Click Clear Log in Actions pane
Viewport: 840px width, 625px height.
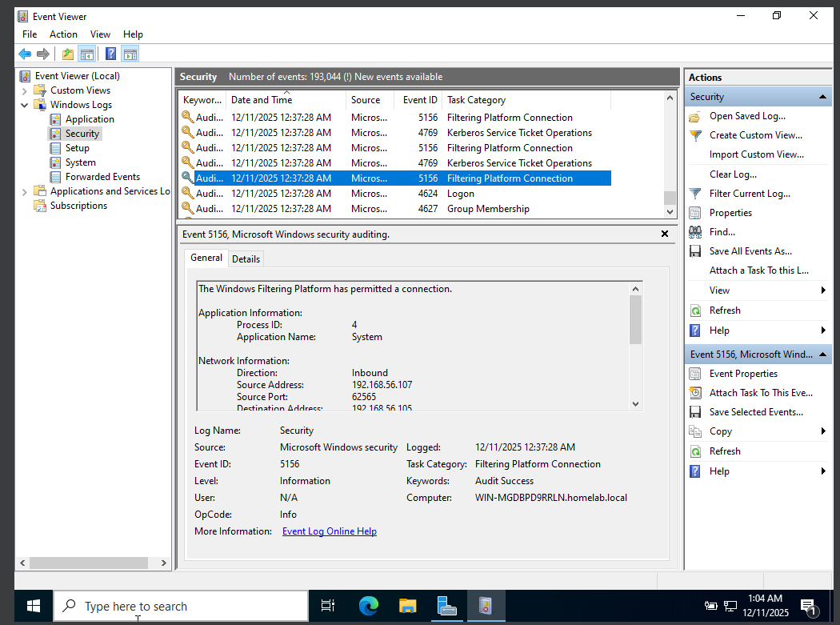pos(732,174)
